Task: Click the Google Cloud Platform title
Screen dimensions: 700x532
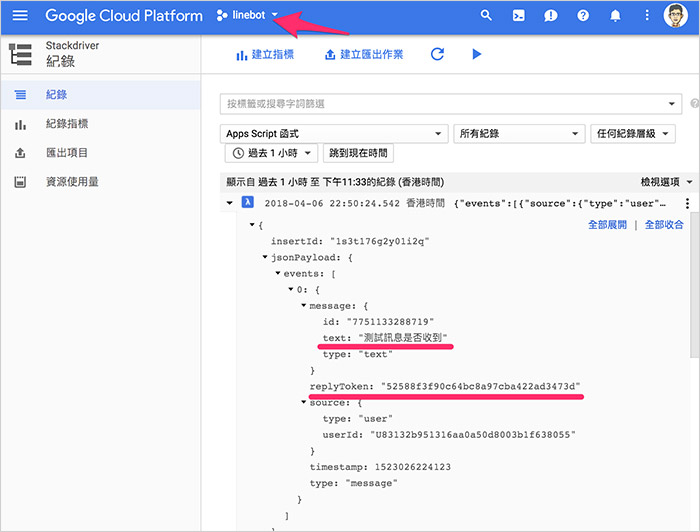Action: (x=124, y=16)
